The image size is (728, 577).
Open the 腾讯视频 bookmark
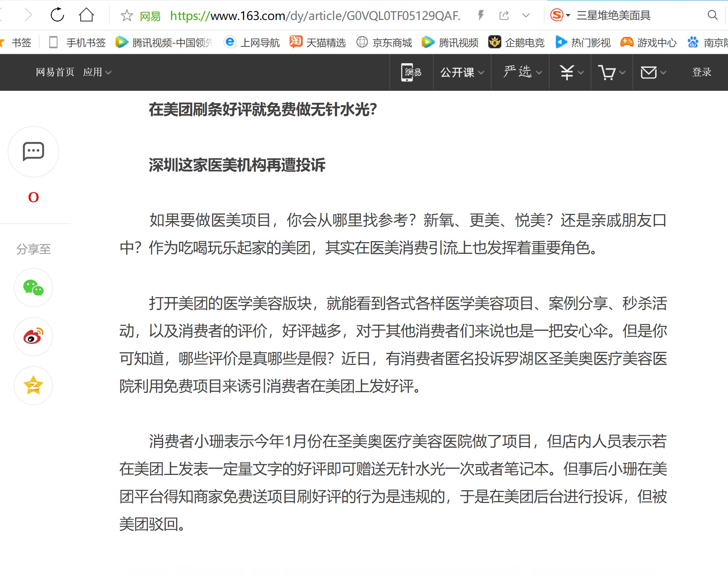coord(450,42)
